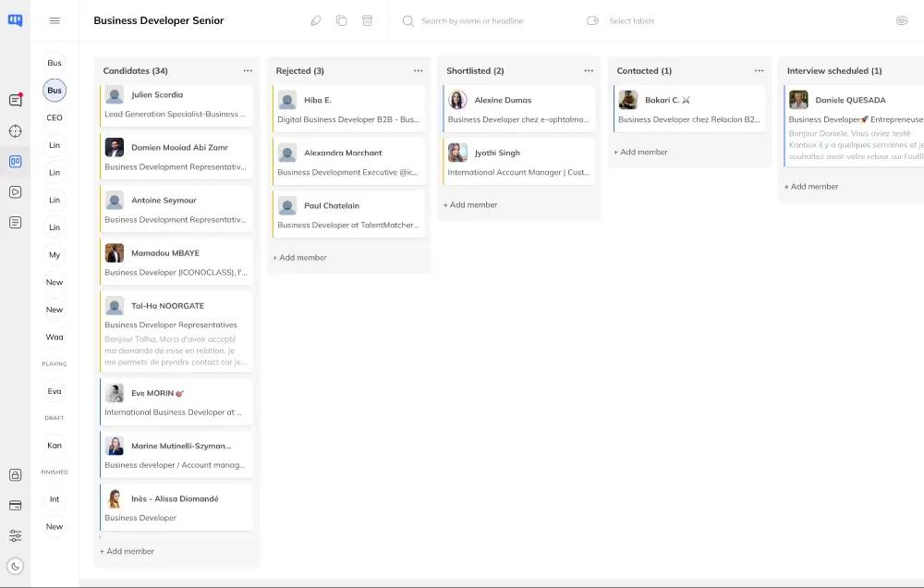Select the CEO campaign in the sidebar

[x=55, y=118]
